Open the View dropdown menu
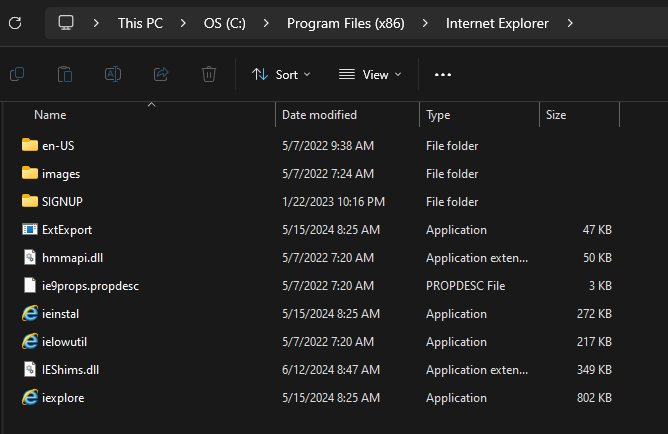 (370, 75)
